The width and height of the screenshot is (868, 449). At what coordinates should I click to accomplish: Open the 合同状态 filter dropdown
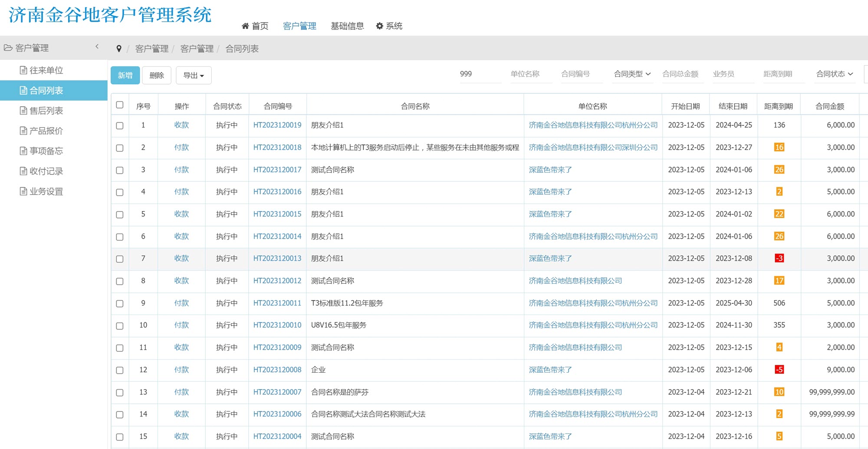[834, 74]
